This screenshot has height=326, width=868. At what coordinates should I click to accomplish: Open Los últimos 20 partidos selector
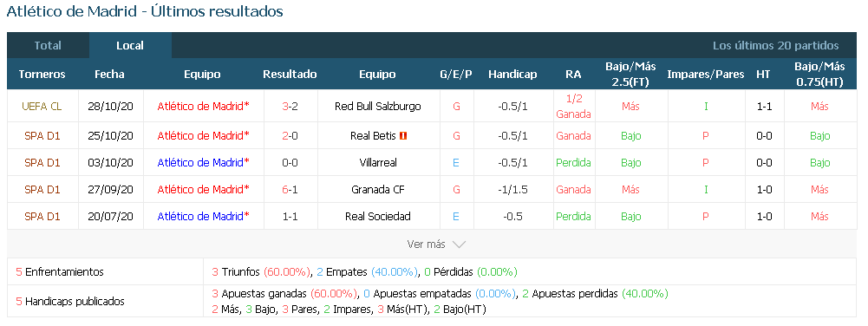[775, 46]
